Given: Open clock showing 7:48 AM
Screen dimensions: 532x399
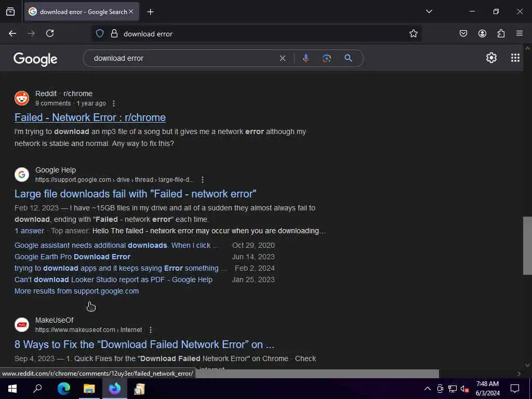Looking at the screenshot, I should pos(487,389).
